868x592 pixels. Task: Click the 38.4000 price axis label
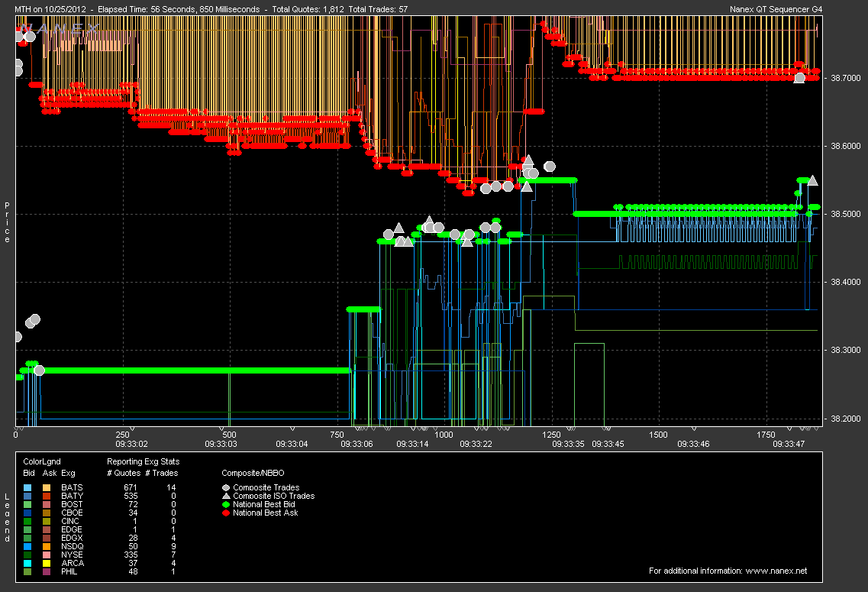[846, 282]
